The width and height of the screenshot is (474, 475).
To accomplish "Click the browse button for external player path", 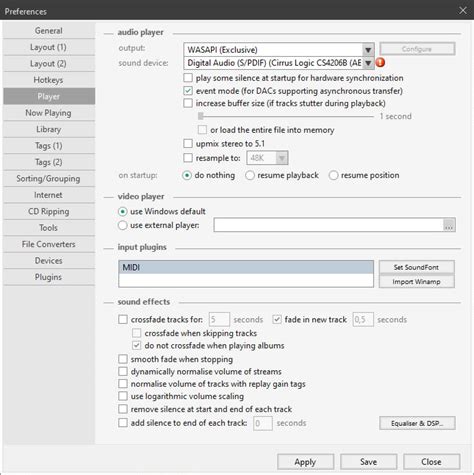I will point(449,225).
